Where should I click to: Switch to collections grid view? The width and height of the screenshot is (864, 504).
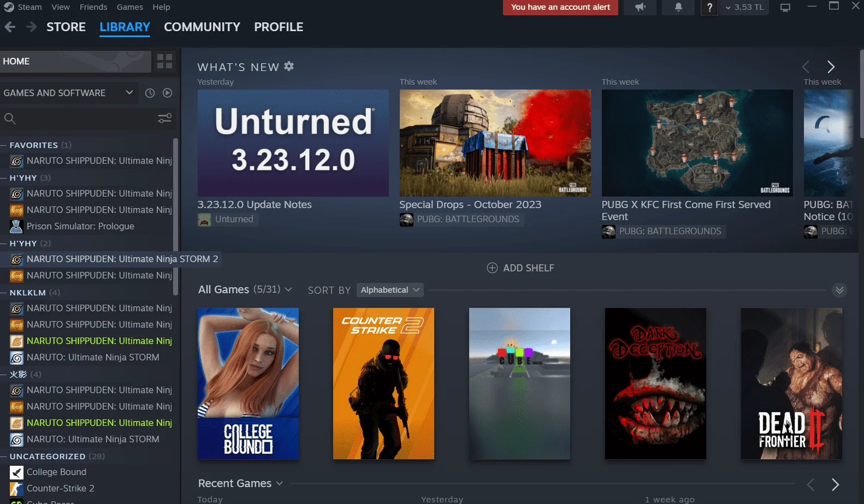pyautogui.click(x=164, y=61)
